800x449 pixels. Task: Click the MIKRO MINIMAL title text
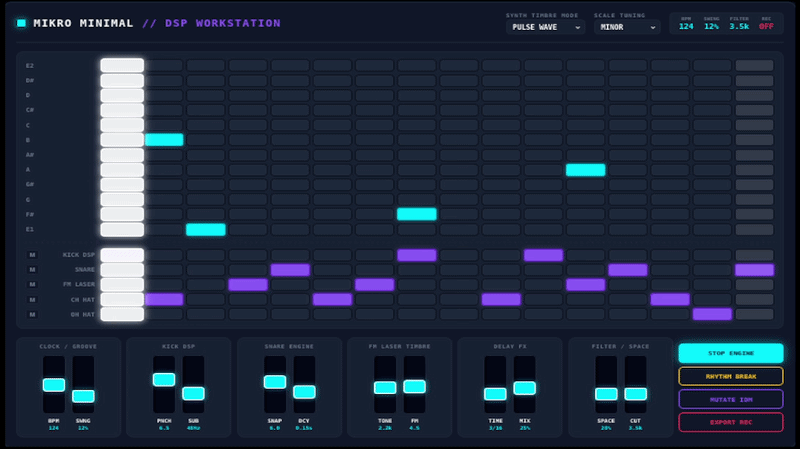[x=83, y=23]
